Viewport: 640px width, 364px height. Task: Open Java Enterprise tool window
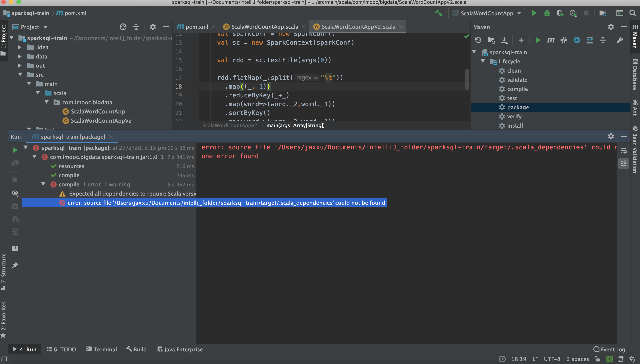pyautogui.click(x=180, y=349)
